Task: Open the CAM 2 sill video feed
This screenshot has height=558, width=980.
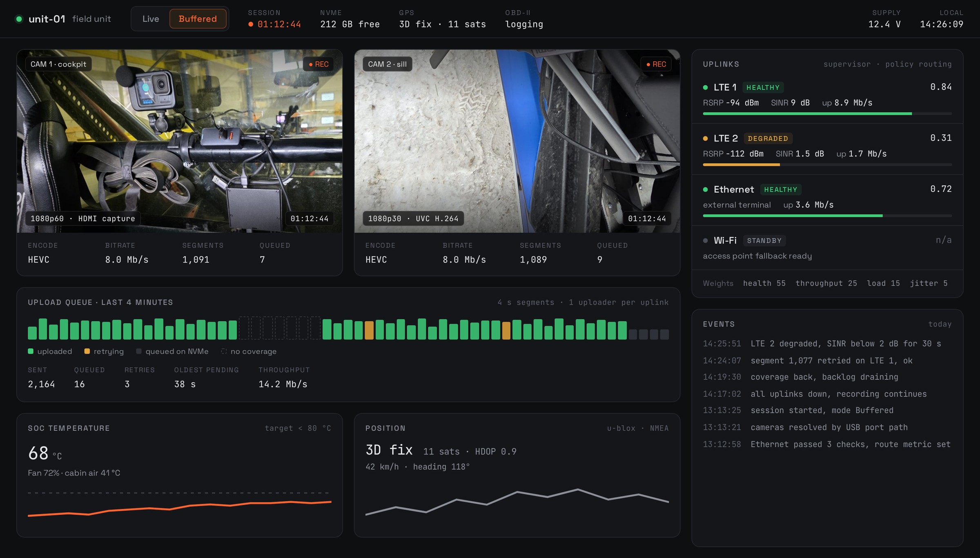Action: click(x=517, y=141)
